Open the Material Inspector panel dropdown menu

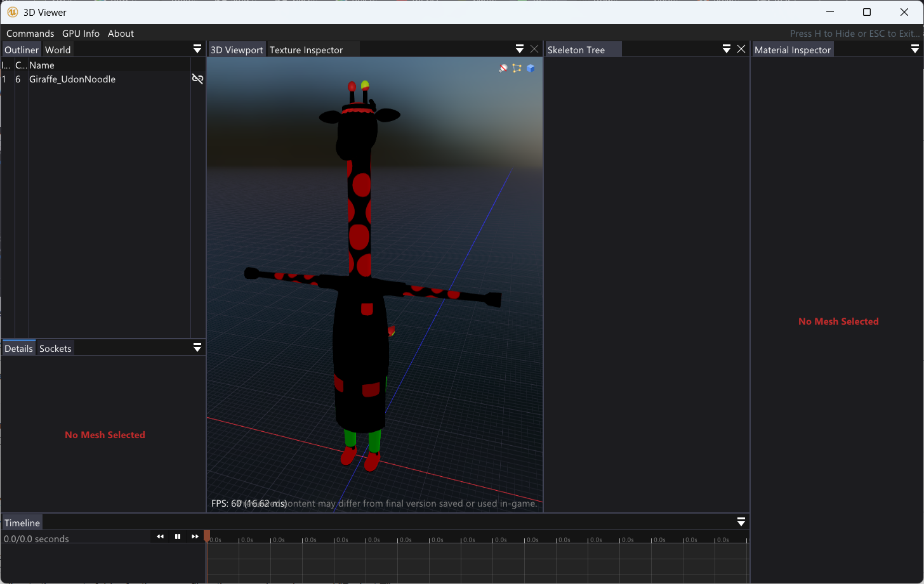915,49
